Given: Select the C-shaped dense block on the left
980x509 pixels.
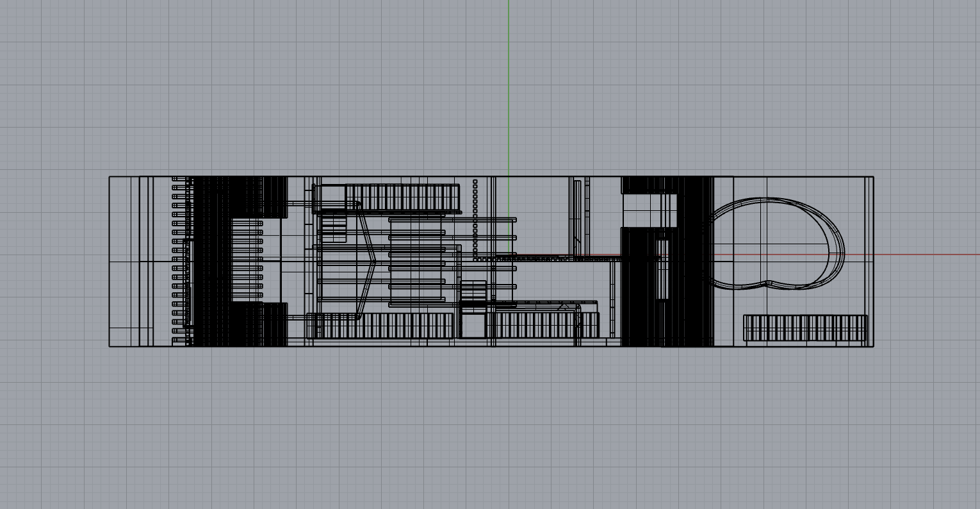Looking at the screenshot, I should (240, 261).
